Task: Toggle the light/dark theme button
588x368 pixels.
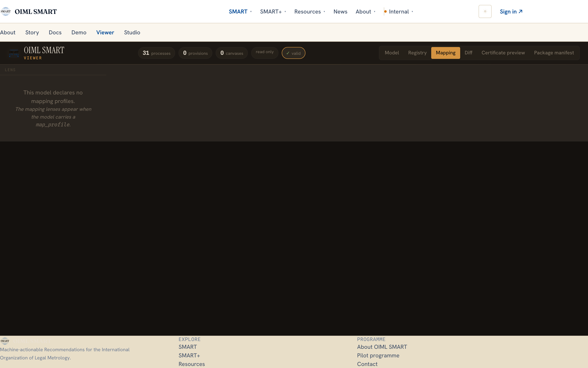Action: click(x=485, y=11)
